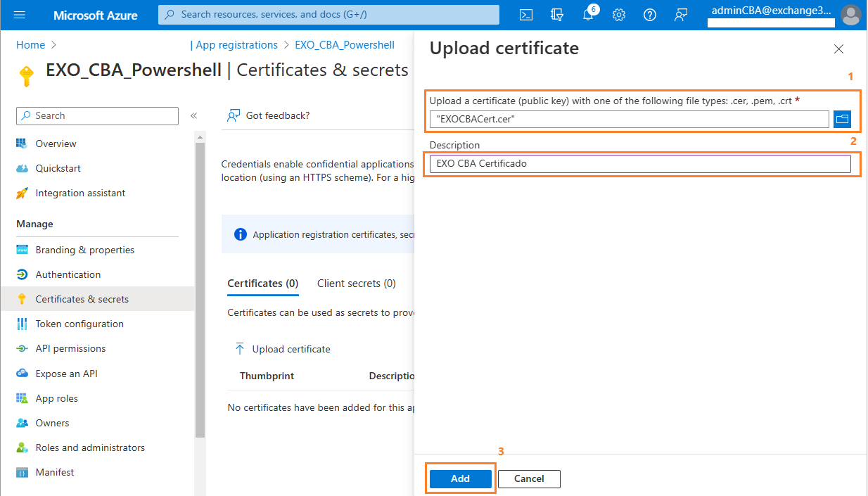Open the notifications bell
Viewport: 868px width, 496px height.
point(589,15)
